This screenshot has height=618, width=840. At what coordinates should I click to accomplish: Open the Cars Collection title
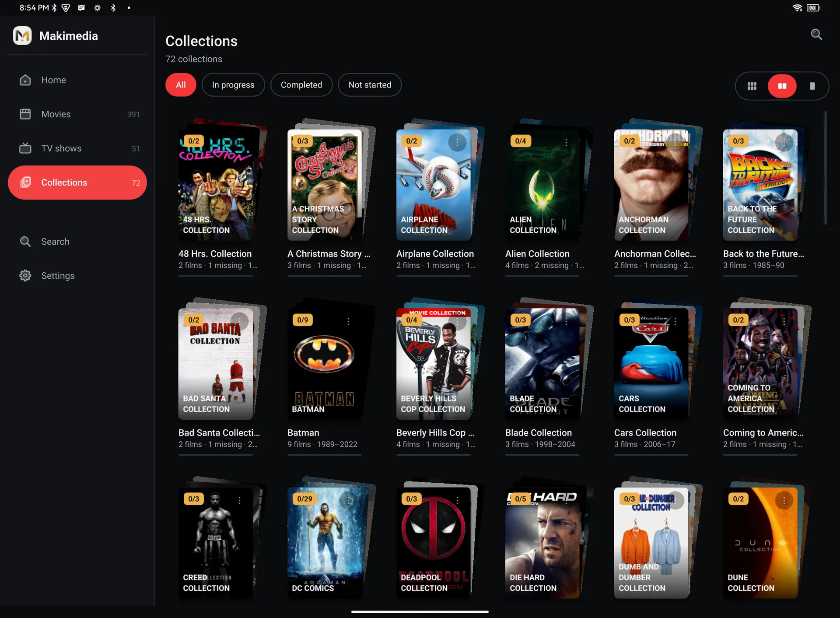(x=645, y=433)
